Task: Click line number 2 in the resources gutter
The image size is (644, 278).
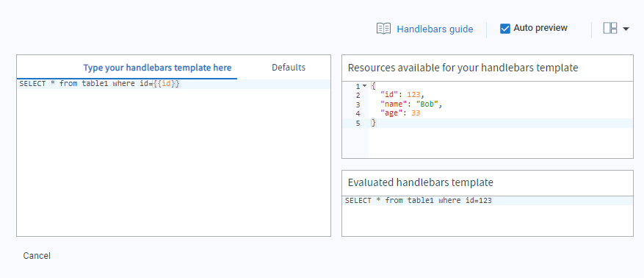Action: click(358, 96)
